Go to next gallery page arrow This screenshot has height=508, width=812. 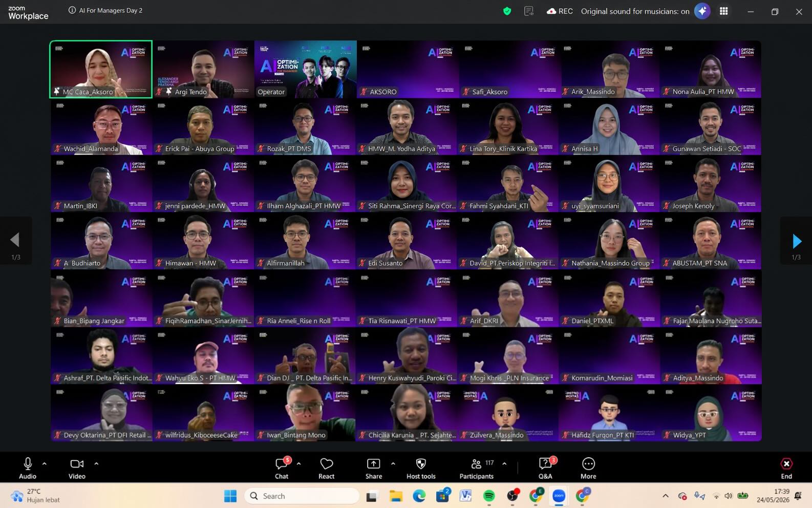[x=796, y=241]
